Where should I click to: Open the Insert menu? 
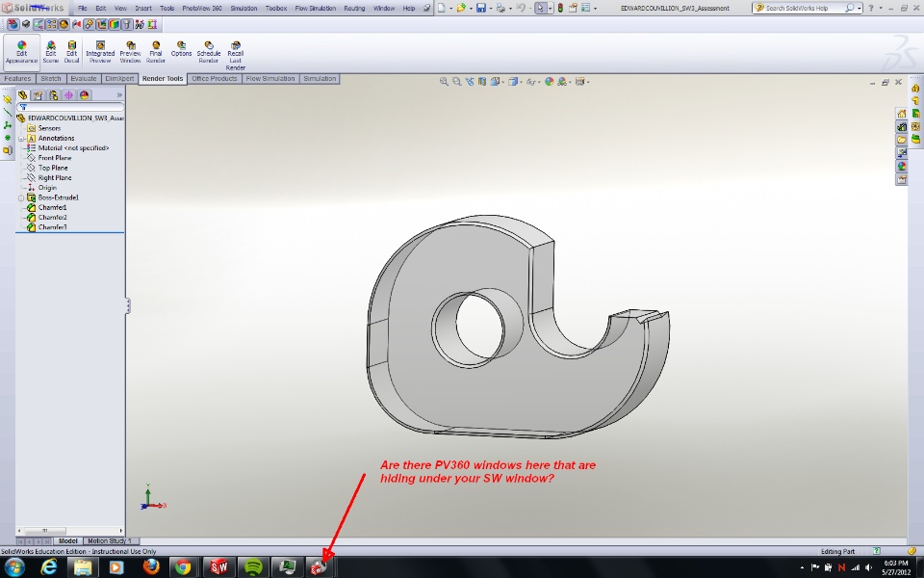coord(143,9)
